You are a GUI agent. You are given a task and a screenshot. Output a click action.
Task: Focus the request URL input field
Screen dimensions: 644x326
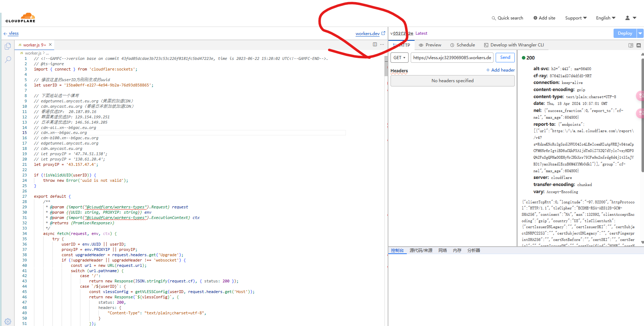[452, 57]
